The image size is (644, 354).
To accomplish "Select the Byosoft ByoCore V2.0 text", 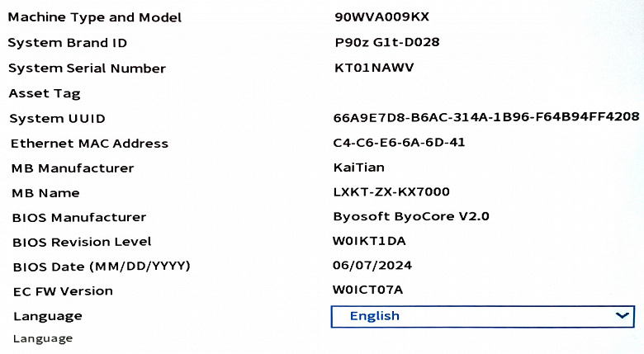I will click(x=411, y=217).
